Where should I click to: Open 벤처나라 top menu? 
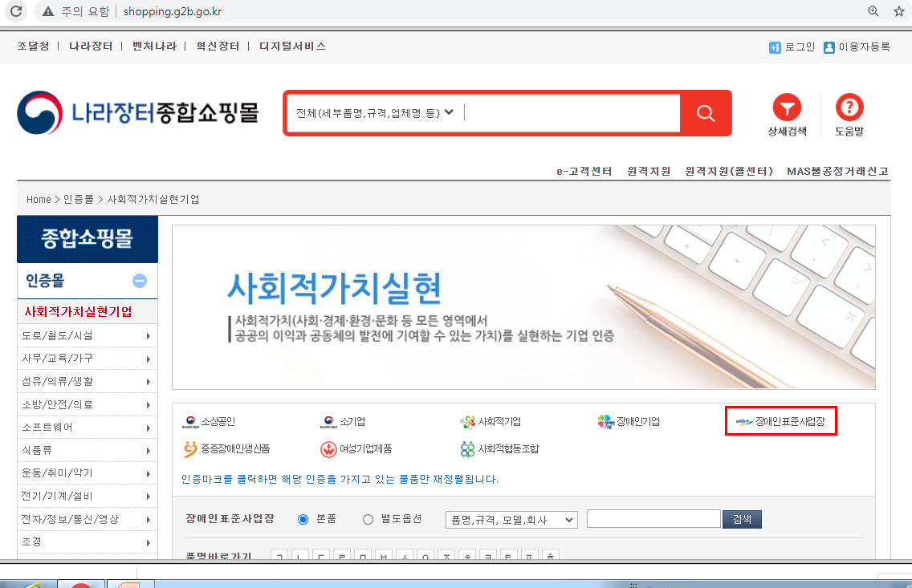coord(154,46)
